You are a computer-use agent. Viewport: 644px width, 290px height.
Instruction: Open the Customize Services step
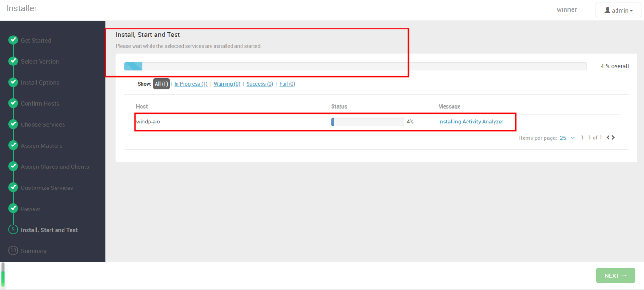click(x=47, y=188)
